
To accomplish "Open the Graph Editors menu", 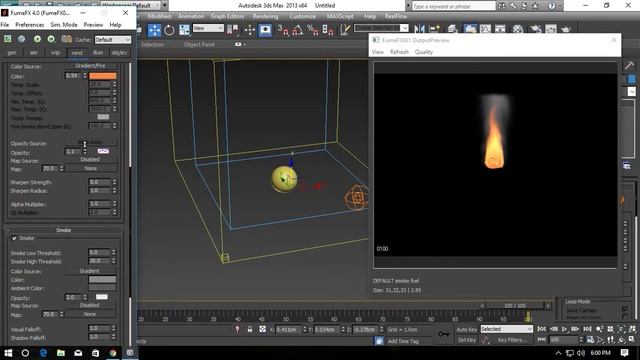I will point(227,16).
